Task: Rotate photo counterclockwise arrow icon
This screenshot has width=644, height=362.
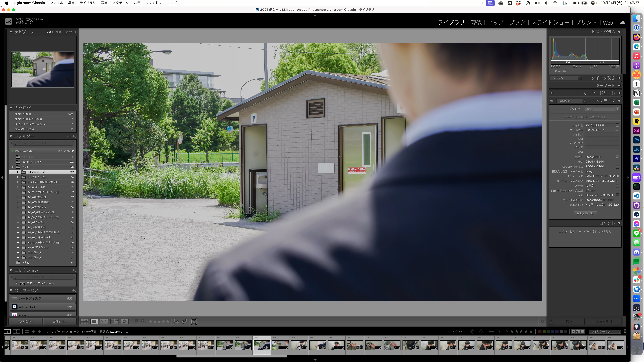Action: click(x=176, y=321)
